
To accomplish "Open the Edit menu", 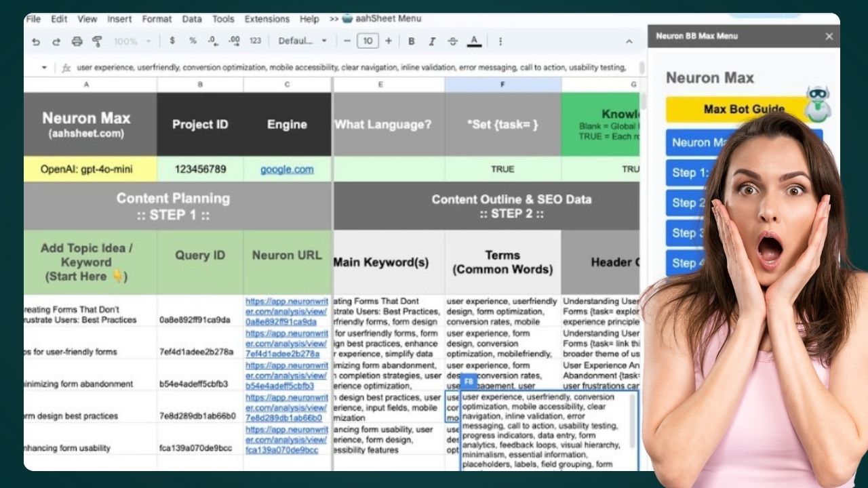I will point(59,19).
